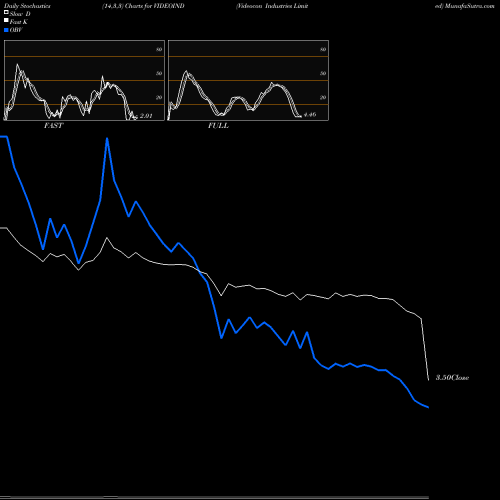Screen dimensions: 500x500
Task: Click the 20 level label in FULL chart
Action: [x=323, y=97]
